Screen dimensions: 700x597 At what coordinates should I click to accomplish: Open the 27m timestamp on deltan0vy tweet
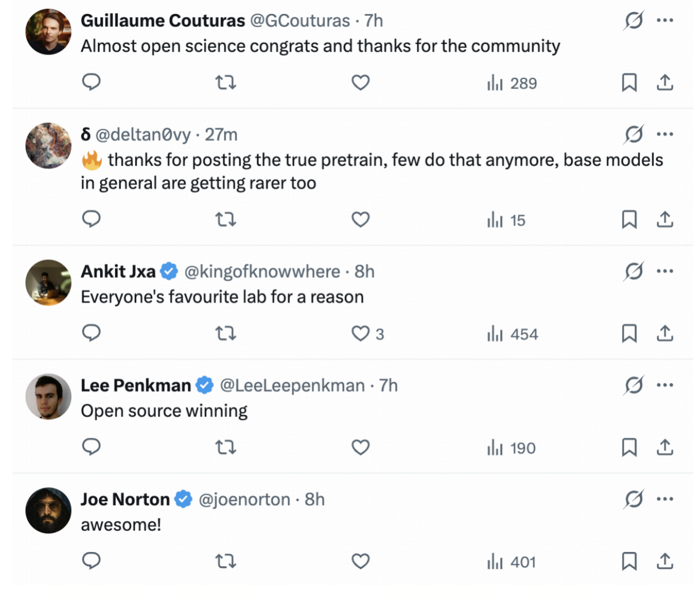click(221, 134)
